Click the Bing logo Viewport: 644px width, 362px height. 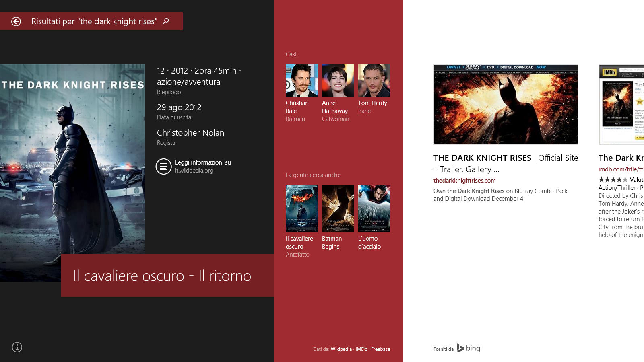pyautogui.click(x=469, y=348)
